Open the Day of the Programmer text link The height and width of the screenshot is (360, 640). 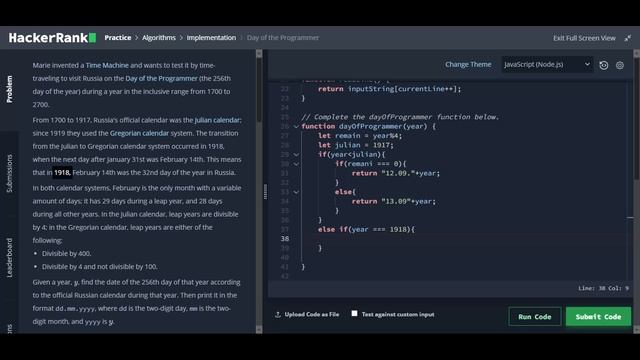point(161,78)
